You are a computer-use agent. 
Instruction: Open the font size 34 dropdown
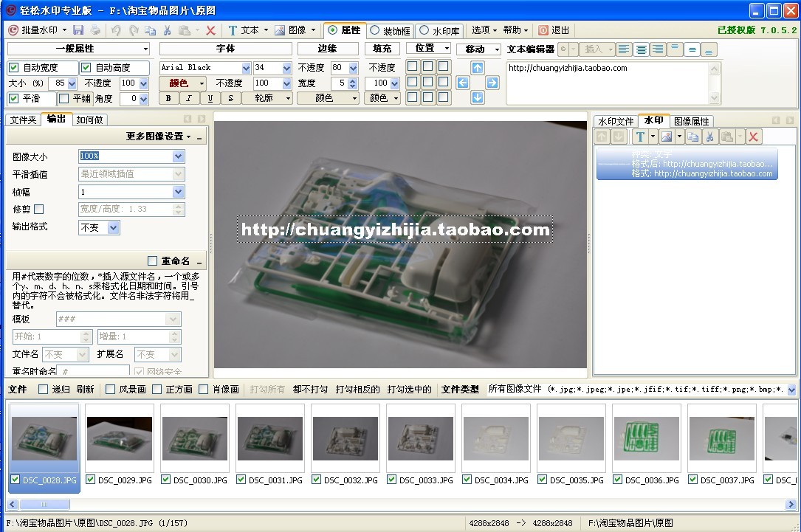coord(286,68)
